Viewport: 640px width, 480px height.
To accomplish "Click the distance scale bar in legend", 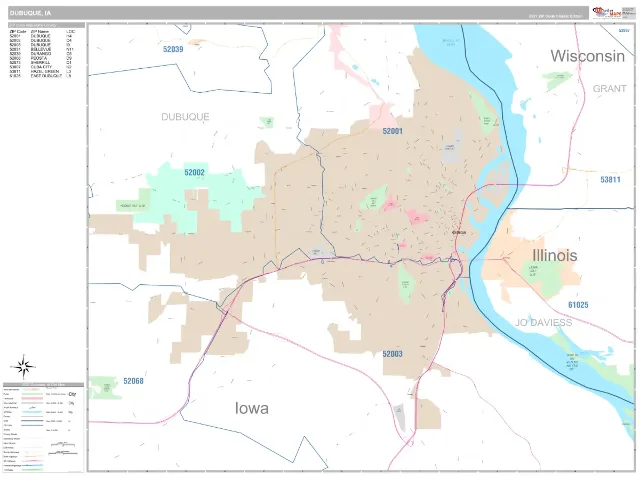I will (63, 448).
